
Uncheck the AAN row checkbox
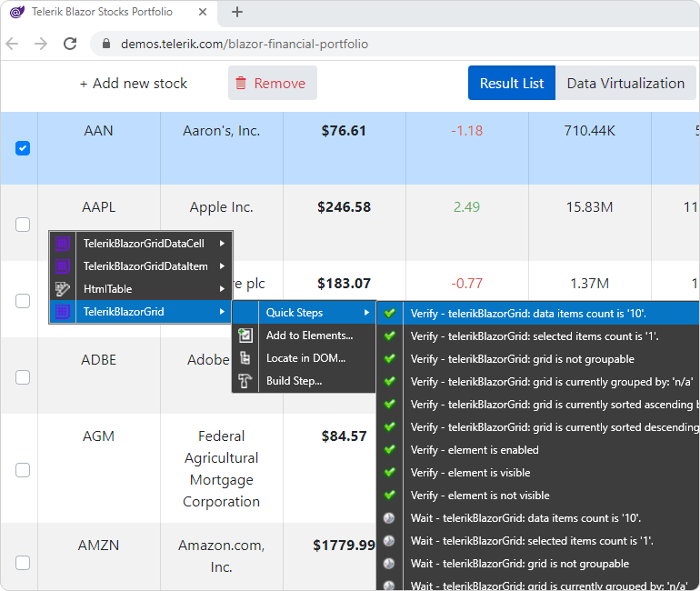(x=23, y=148)
